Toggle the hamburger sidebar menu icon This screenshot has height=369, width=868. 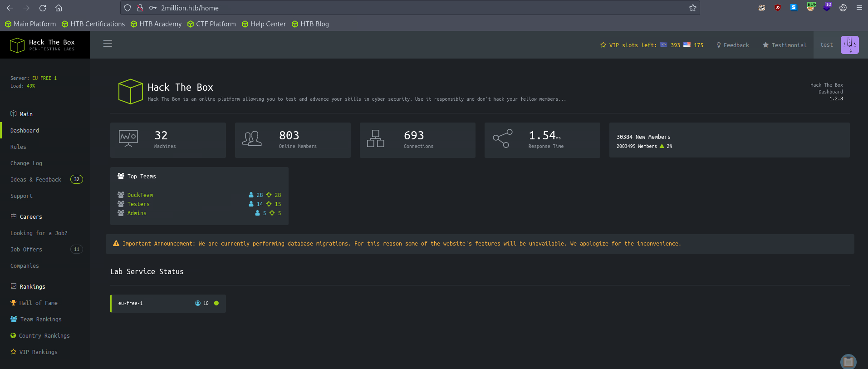coord(108,44)
